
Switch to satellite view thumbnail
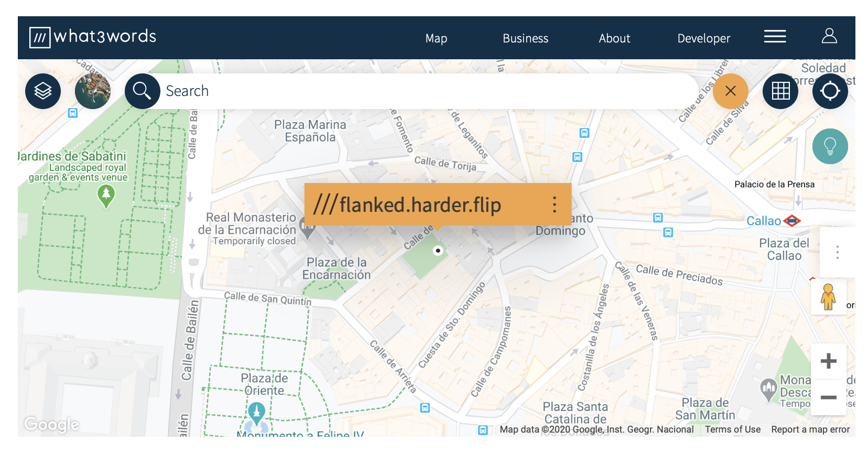point(93,91)
